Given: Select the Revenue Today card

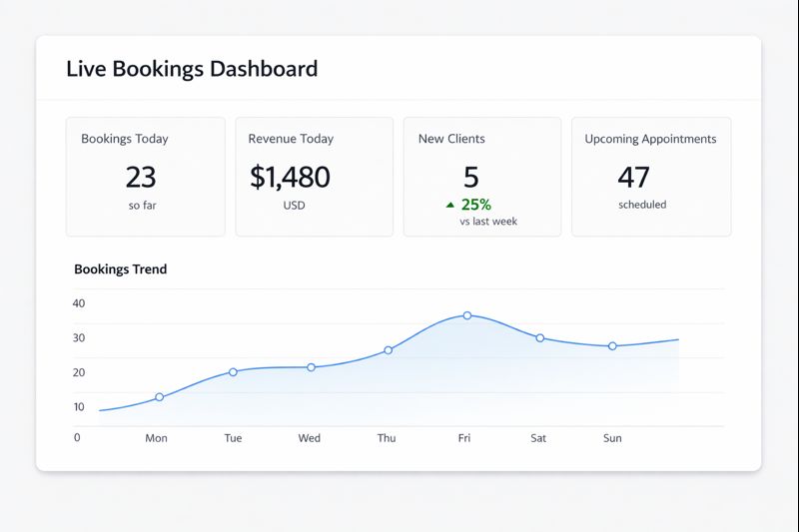Looking at the screenshot, I should point(314,177).
